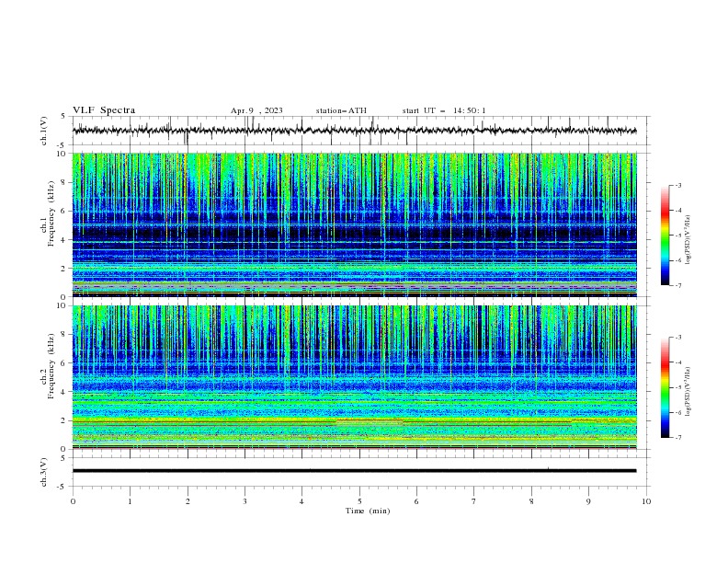Click the lower PSD color bar
The height and width of the screenshot is (563, 728).
pos(665,387)
